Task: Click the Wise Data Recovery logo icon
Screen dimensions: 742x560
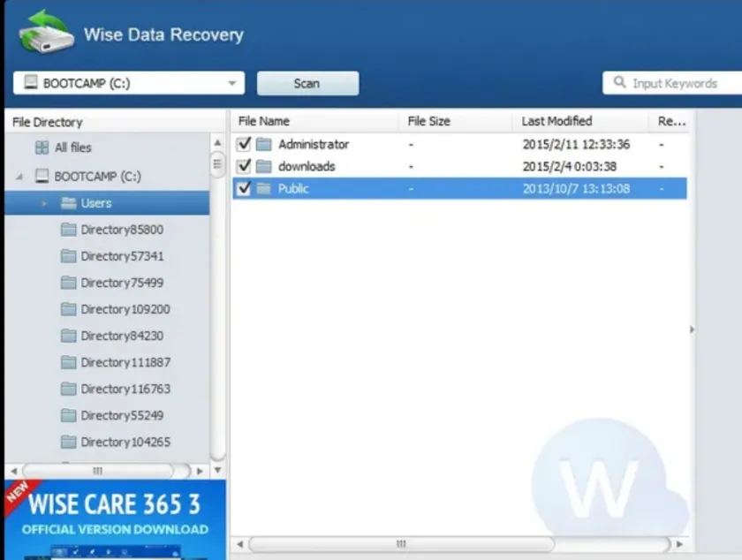Action: pos(46,33)
